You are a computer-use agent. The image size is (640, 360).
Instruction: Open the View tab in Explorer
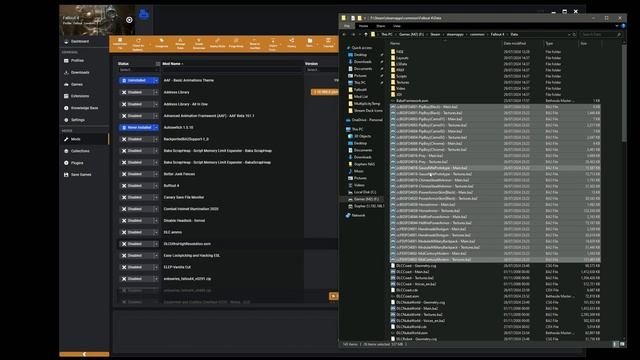pyautogui.click(x=397, y=26)
